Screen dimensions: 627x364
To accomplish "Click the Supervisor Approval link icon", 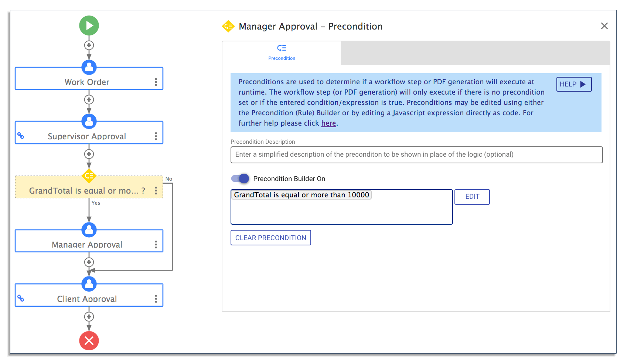I will 21,136.
